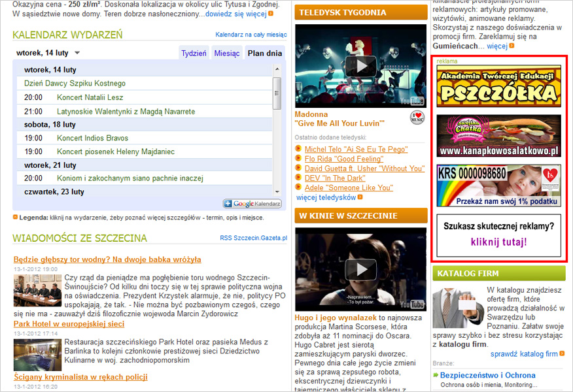Open event Dzień Dawcy Szpiku Kostnego
The image size is (573, 392).
[x=75, y=83]
